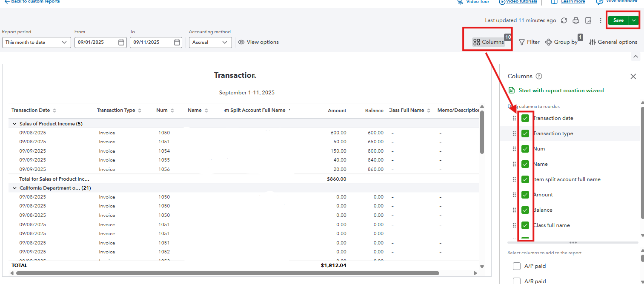Image resolution: width=644 pixels, height=284 pixels.
Task: Click the calendar icon in From date field
Action: (121, 43)
